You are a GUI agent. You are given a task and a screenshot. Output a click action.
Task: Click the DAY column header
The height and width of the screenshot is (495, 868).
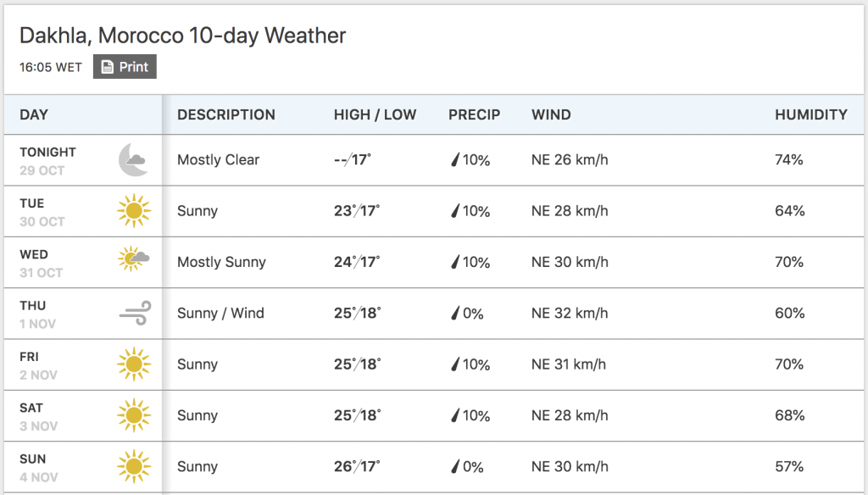[x=34, y=114]
